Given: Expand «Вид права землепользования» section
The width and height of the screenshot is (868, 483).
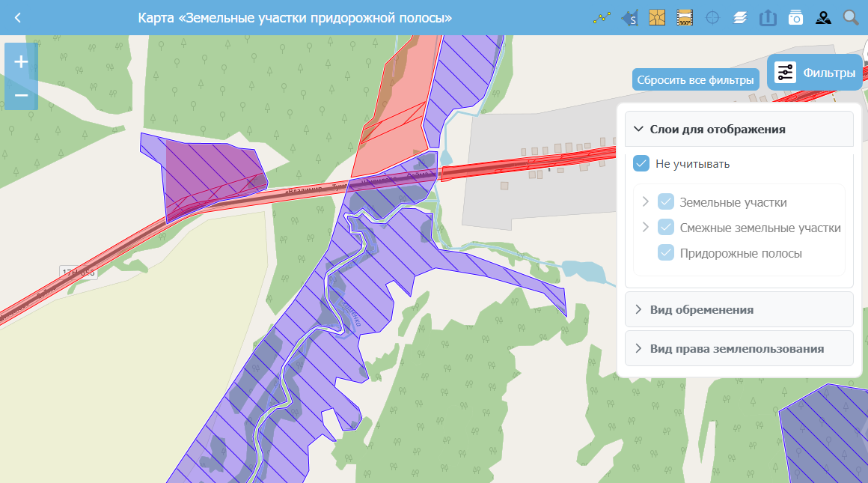Looking at the screenshot, I should point(739,348).
